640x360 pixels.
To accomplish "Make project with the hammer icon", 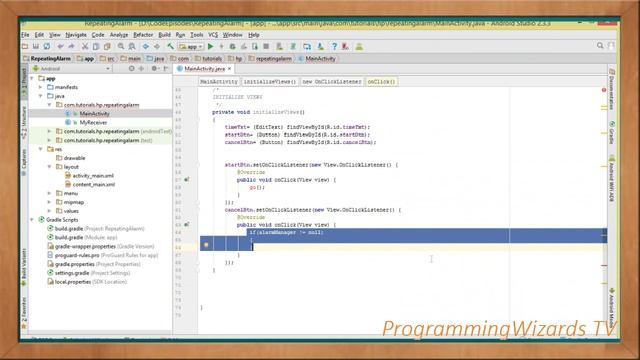I will click(x=170, y=47).
